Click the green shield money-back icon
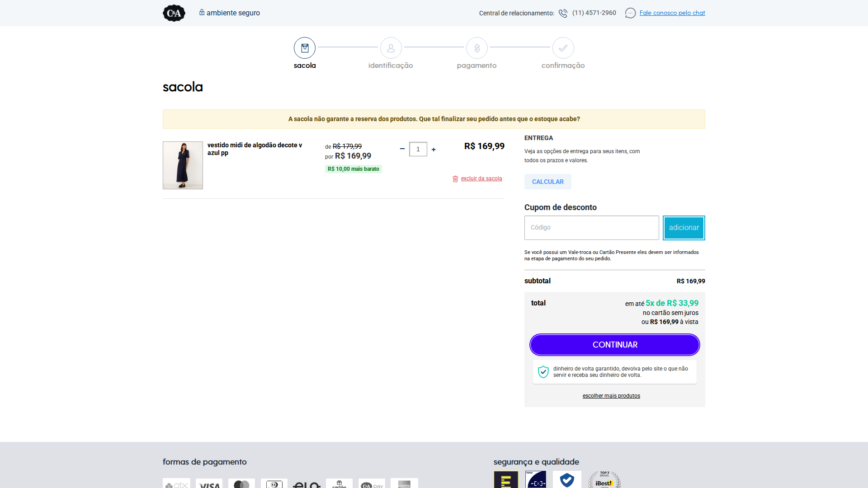Screen dimensions: 868x488 (543, 372)
